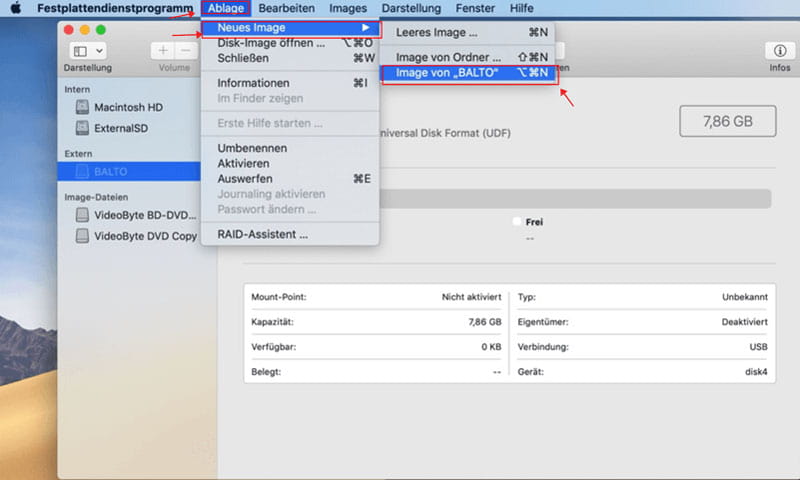Click the 7,86 GB capacity box
The height and width of the screenshot is (480, 800).
[x=727, y=121]
